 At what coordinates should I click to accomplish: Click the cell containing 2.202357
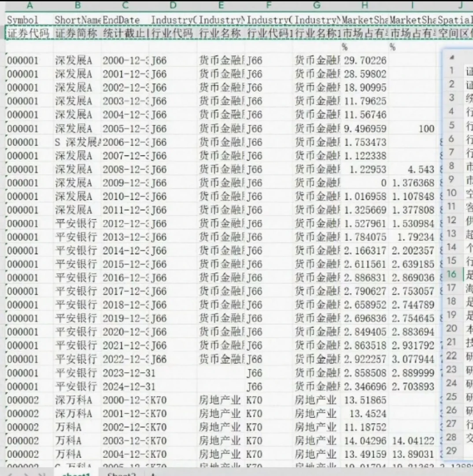point(413,251)
